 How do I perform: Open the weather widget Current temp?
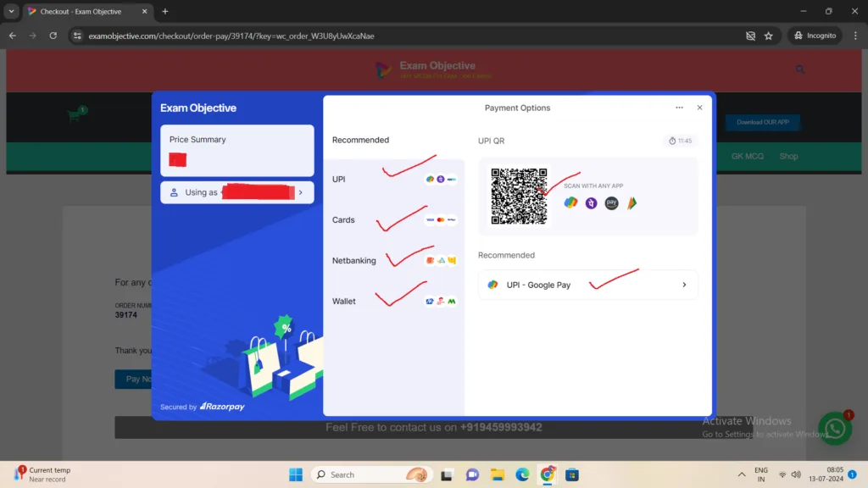click(x=43, y=474)
